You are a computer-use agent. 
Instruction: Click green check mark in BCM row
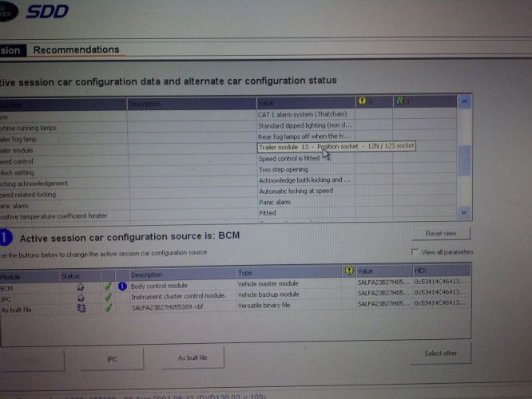tap(108, 286)
